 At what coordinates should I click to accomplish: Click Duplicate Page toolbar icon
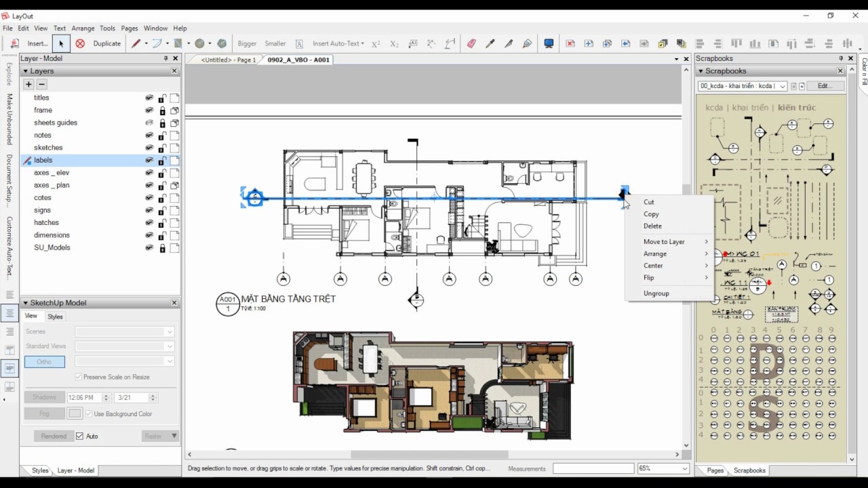607,43
